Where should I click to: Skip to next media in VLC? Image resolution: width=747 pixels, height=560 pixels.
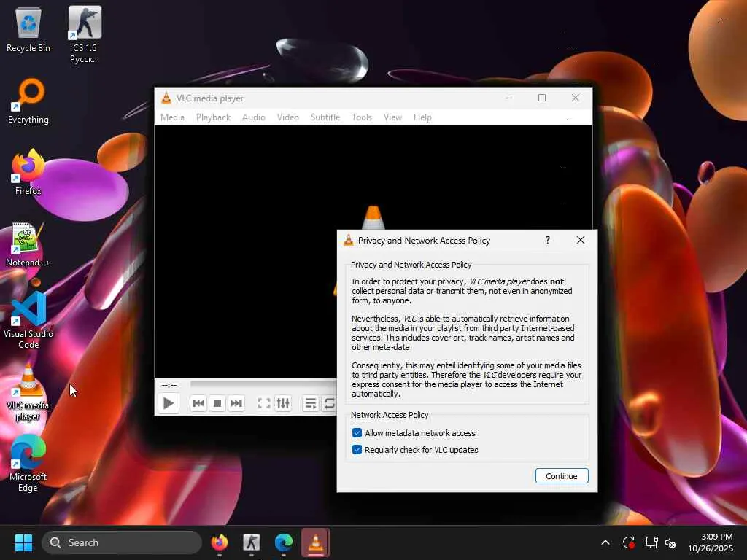point(236,403)
